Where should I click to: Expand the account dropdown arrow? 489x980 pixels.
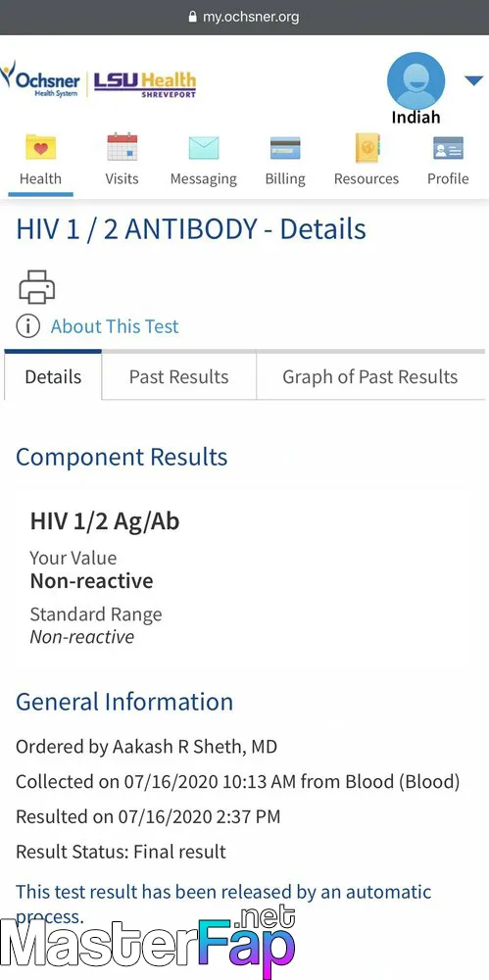point(473,80)
